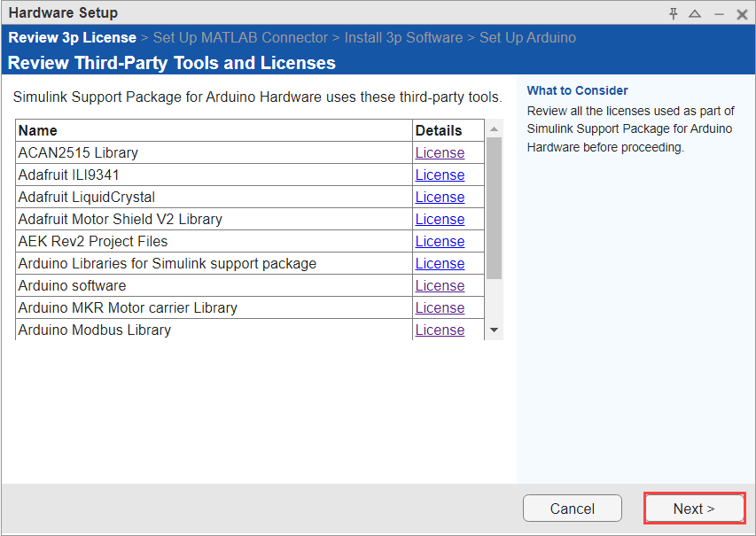
Task: Select the Review 3p License step
Action: (73, 38)
